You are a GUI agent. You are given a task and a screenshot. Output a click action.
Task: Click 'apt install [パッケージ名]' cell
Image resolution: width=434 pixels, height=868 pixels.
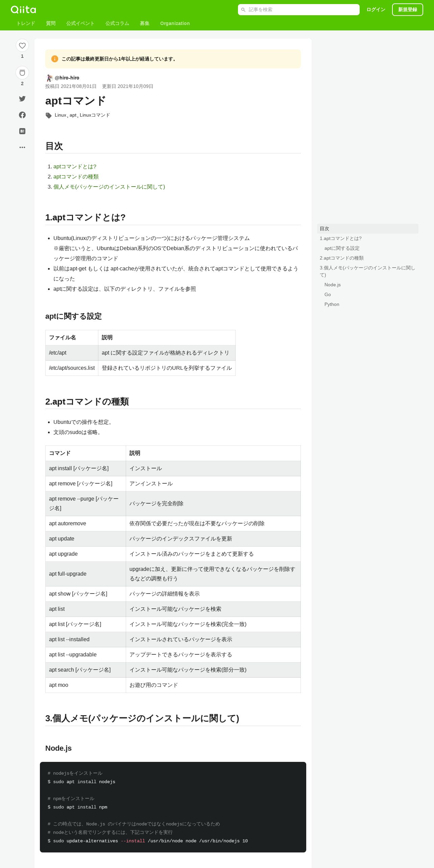pos(86,468)
